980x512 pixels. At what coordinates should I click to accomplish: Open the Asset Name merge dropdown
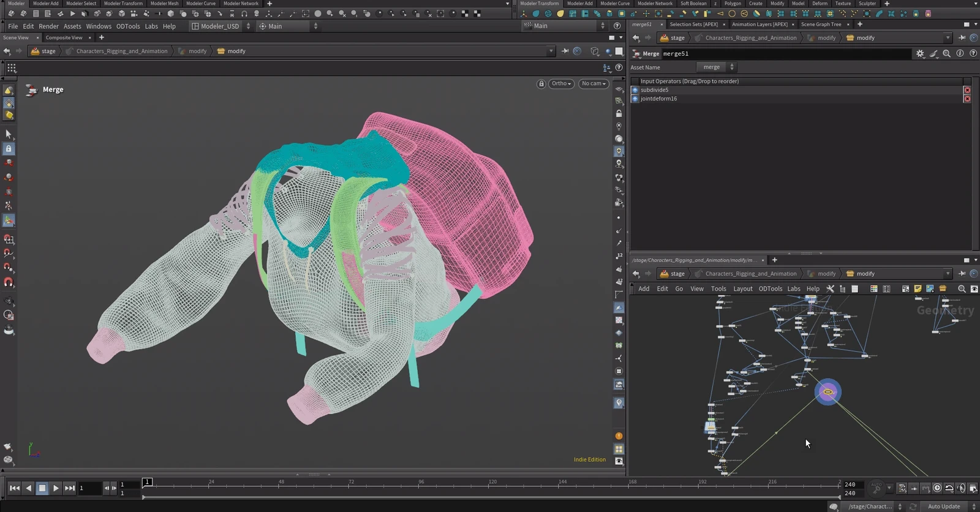pos(717,67)
